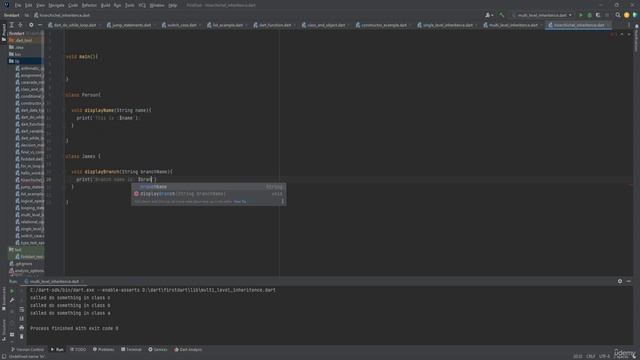
Task: Open the Services tool window
Action: coord(158,349)
